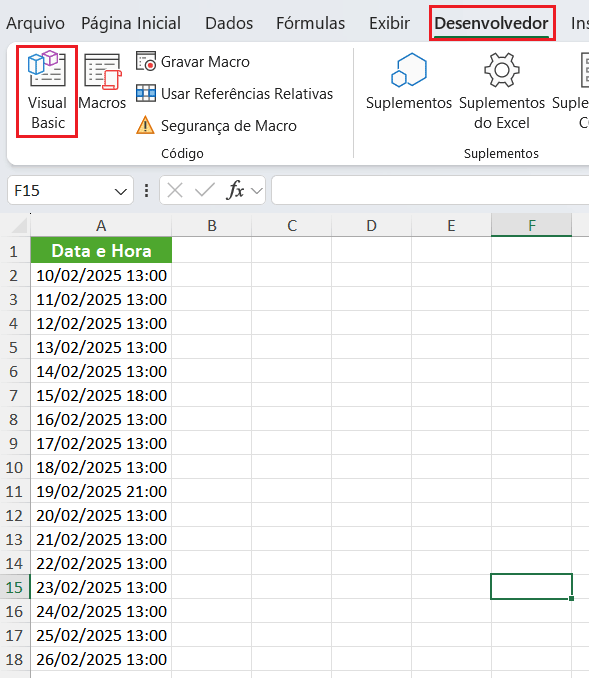Click the confirm checkmark in formula bar

pos(205,190)
